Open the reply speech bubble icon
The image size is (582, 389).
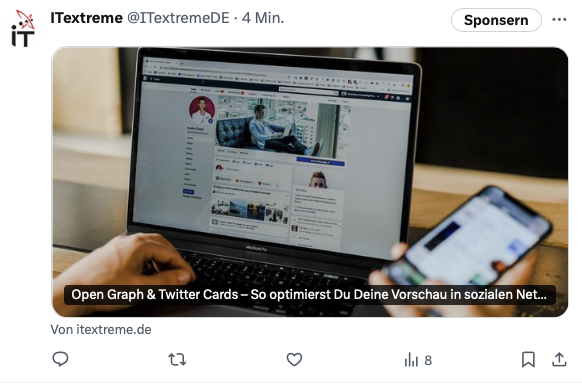point(60,359)
